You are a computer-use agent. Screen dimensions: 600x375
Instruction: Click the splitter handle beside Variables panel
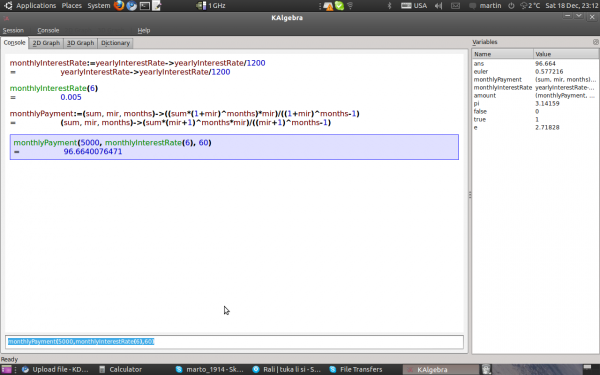click(470, 195)
